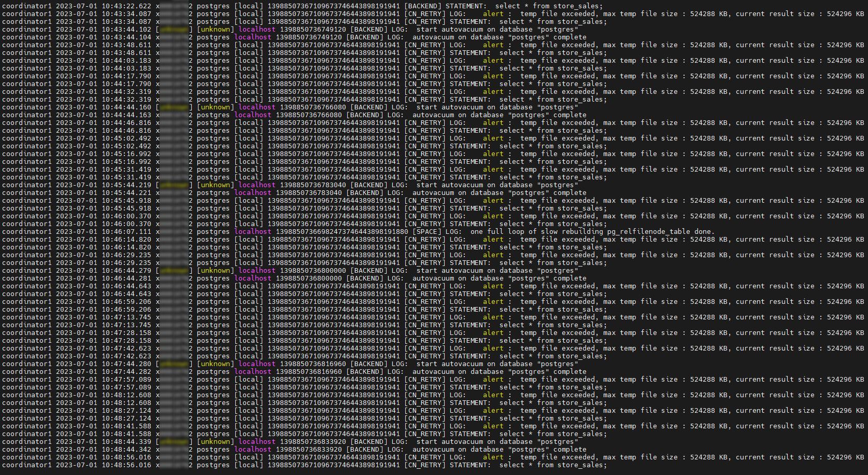Image resolution: width=868 pixels, height=475 pixels.
Task: Select 'alert' in the 10:48:27.124 LOG line
Action: point(493,411)
